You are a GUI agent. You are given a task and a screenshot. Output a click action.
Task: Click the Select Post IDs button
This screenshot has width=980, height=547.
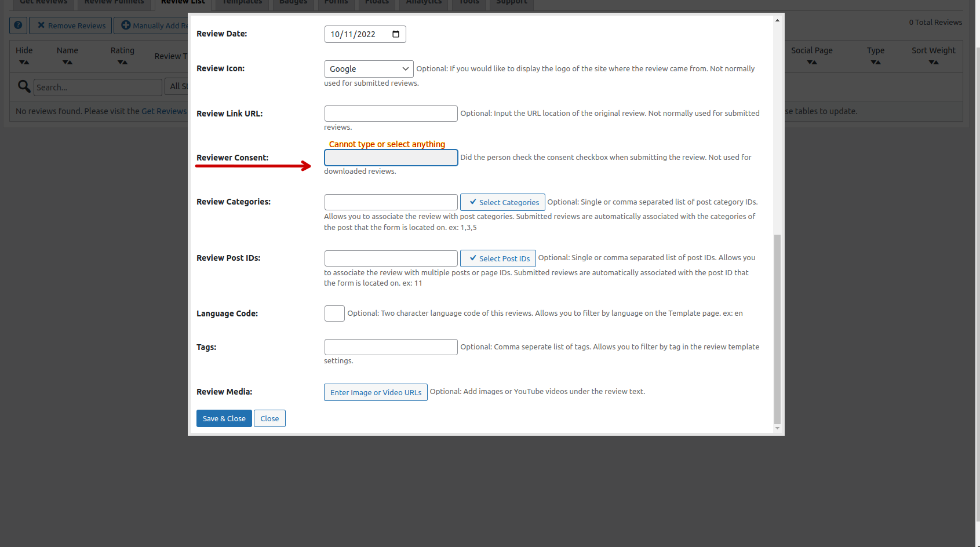pyautogui.click(x=498, y=258)
